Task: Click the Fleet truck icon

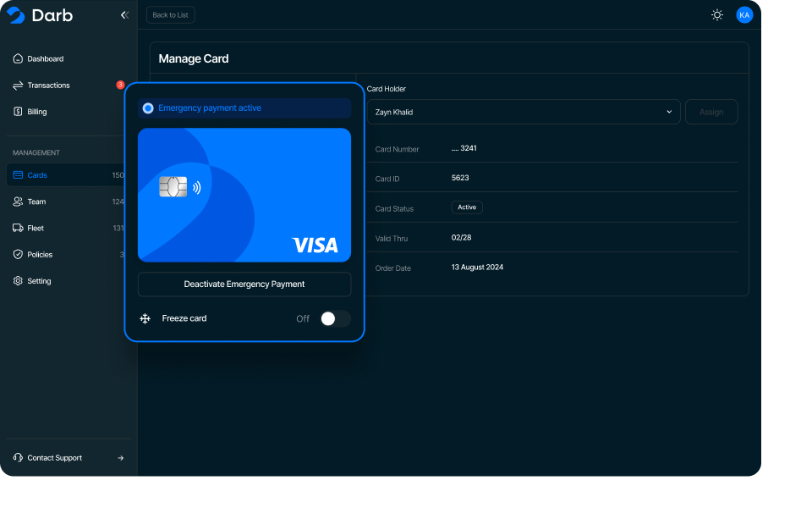Action: [18, 228]
